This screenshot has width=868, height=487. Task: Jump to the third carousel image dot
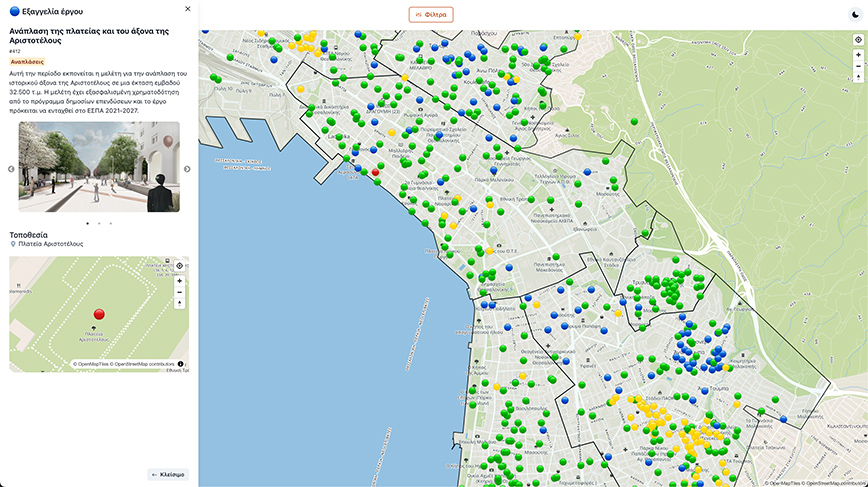(111, 223)
